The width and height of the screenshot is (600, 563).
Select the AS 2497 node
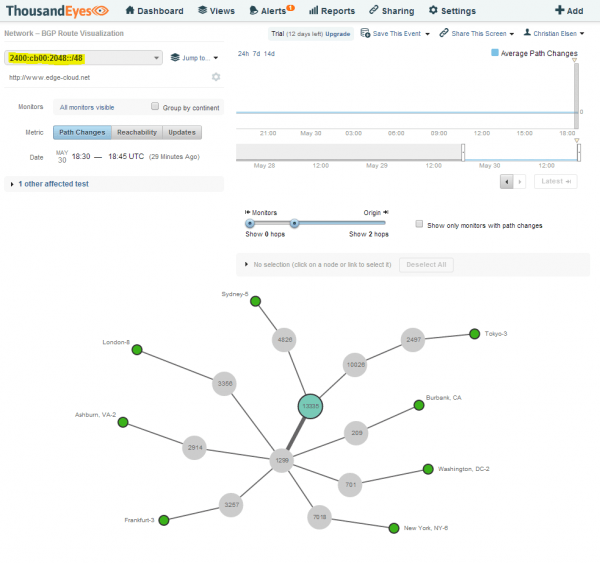[x=413, y=339]
